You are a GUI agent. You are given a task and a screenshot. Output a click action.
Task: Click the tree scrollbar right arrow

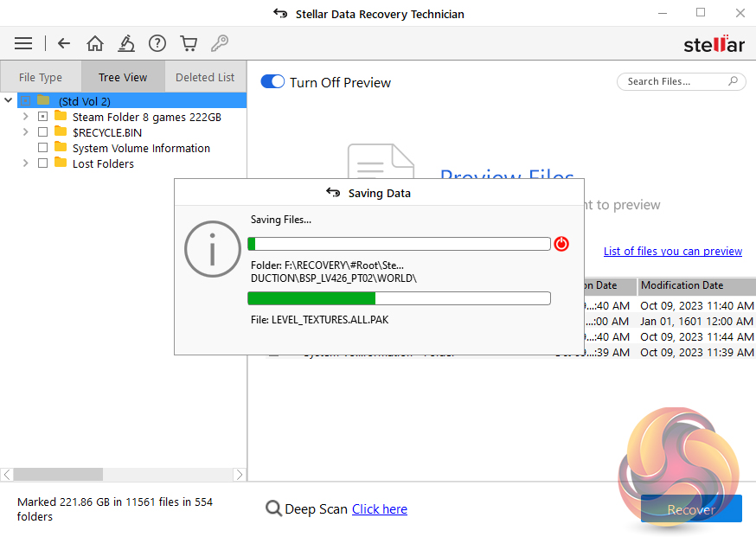pyautogui.click(x=240, y=475)
